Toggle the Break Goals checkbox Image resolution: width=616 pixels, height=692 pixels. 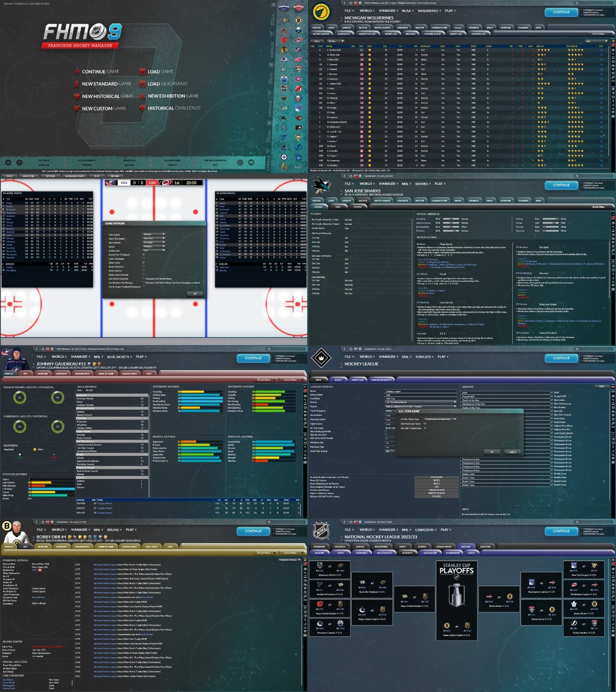coord(144,263)
